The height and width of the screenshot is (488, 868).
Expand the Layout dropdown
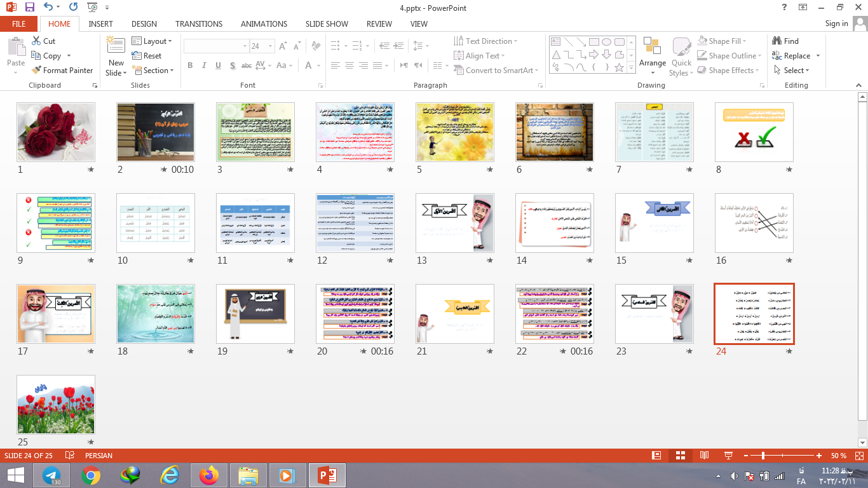(x=152, y=41)
